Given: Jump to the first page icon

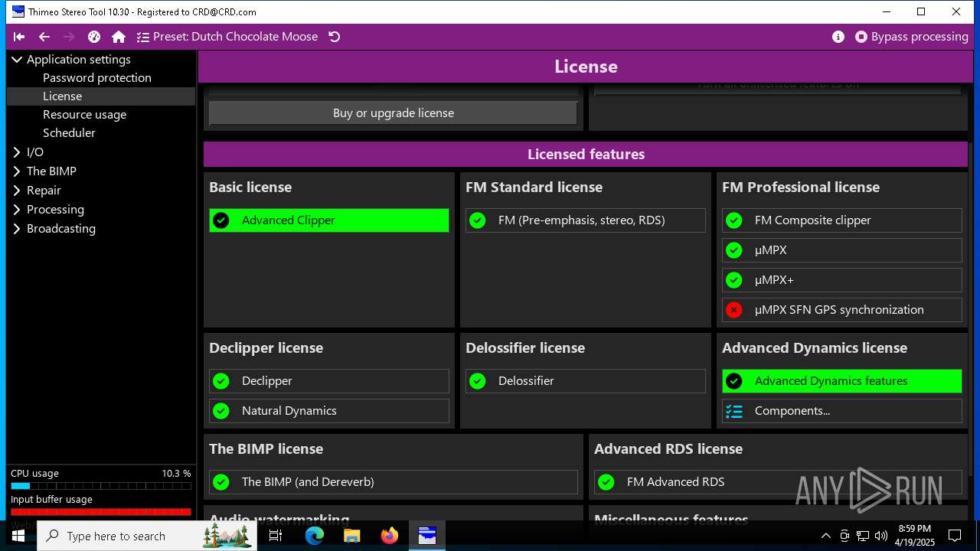Looking at the screenshot, I should (19, 37).
